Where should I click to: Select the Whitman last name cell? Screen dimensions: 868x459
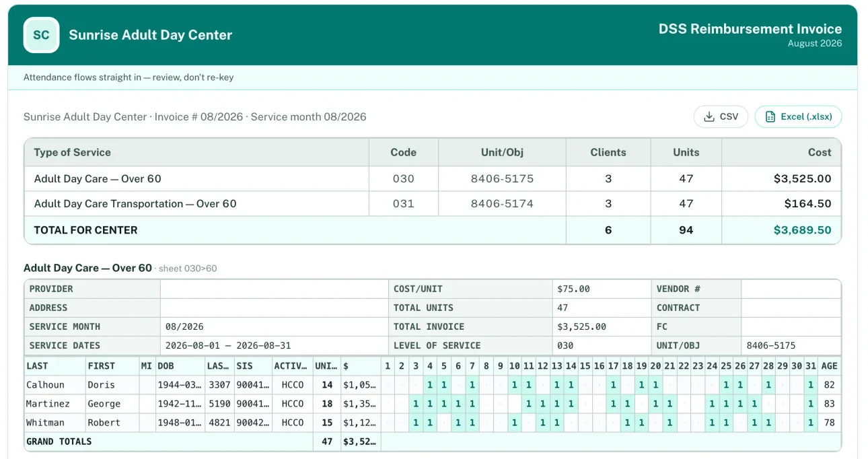[x=54, y=423]
